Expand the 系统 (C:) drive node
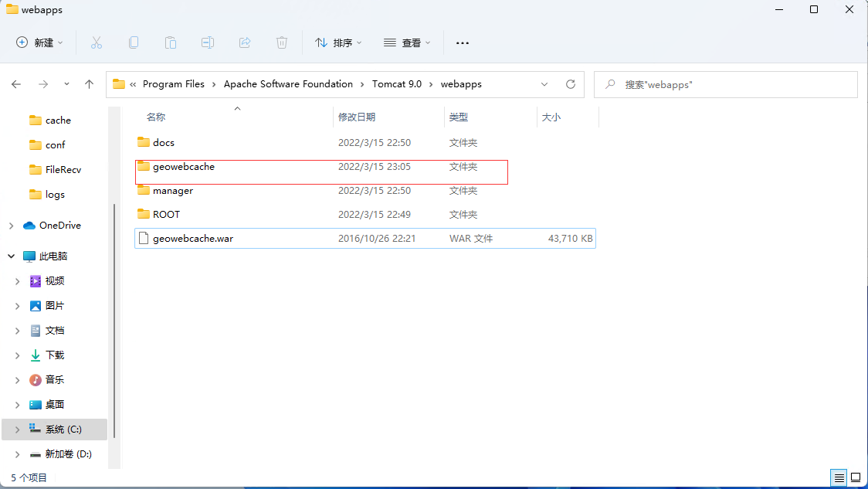 (x=17, y=429)
